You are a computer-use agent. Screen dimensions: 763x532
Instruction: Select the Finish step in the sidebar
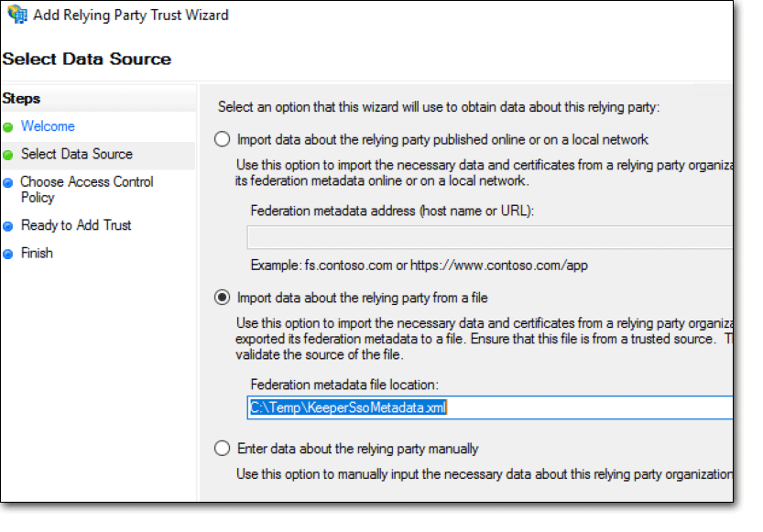click(x=38, y=254)
